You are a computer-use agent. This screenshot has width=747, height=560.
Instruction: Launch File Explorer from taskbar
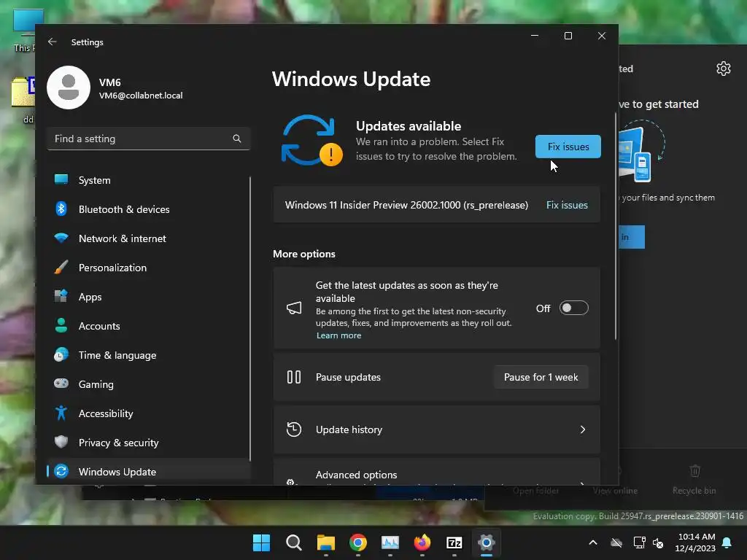[x=326, y=542]
